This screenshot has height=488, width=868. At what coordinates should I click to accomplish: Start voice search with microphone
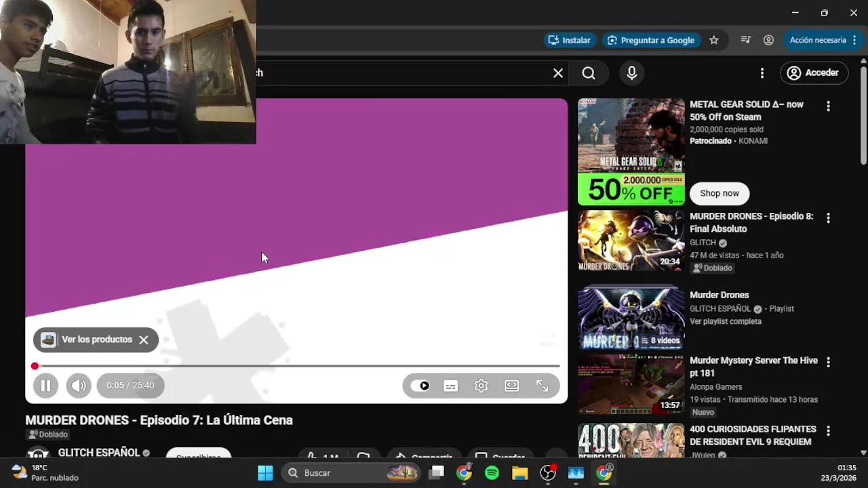(632, 73)
